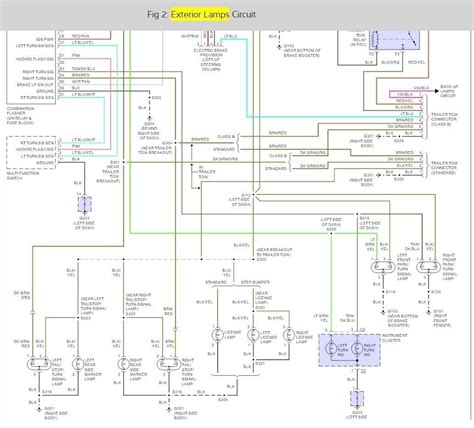Click the G203 ground connector below Multi-Function Switch

[x=84, y=205]
